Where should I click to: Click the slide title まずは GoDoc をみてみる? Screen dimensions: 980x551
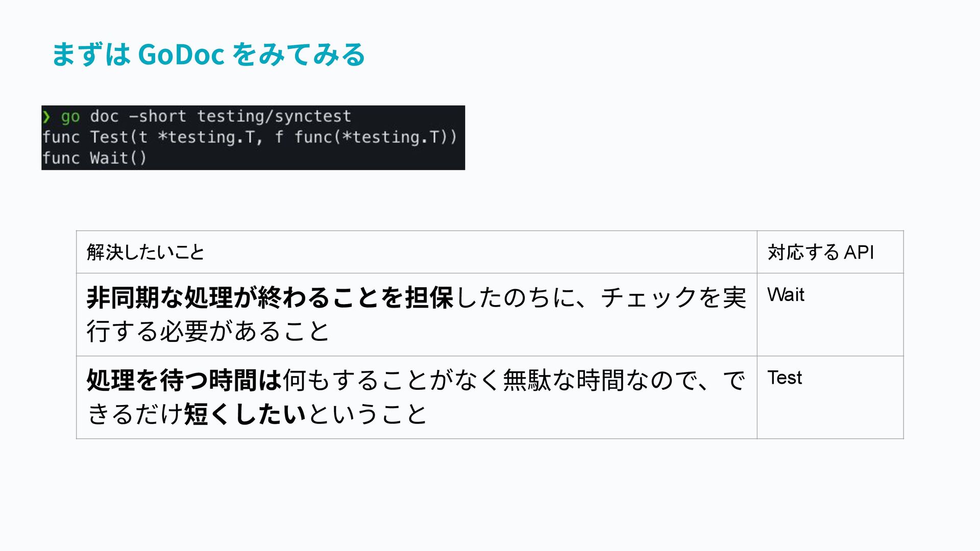point(208,54)
